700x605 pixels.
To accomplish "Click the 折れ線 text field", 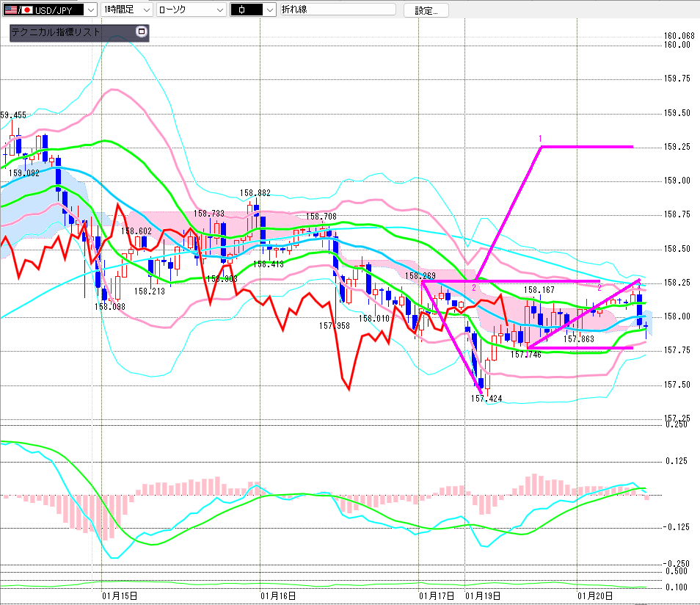I will point(336,10).
